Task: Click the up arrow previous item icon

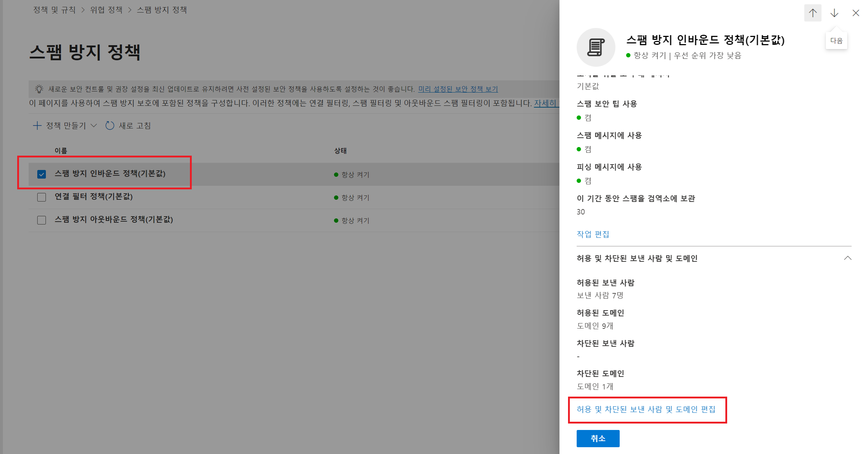Action: click(812, 13)
